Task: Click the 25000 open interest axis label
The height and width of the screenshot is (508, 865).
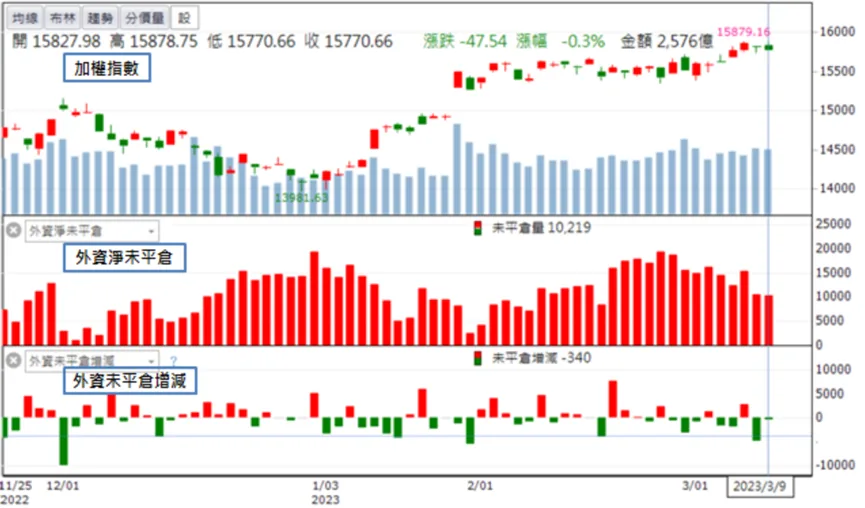Action: [x=833, y=224]
